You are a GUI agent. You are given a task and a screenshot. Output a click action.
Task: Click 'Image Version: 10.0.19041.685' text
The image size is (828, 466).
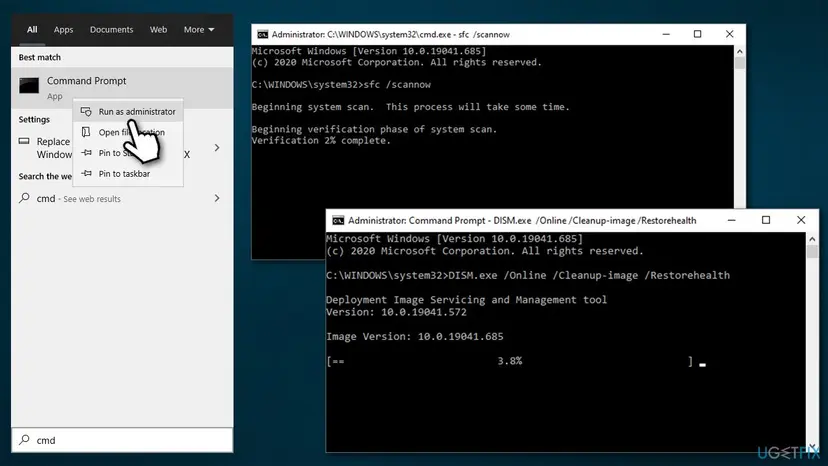[x=415, y=337]
